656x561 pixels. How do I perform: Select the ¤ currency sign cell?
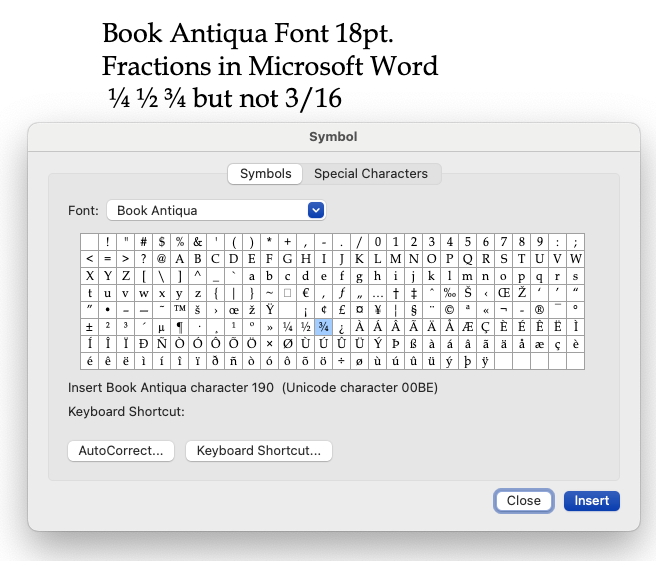[x=359, y=310]
